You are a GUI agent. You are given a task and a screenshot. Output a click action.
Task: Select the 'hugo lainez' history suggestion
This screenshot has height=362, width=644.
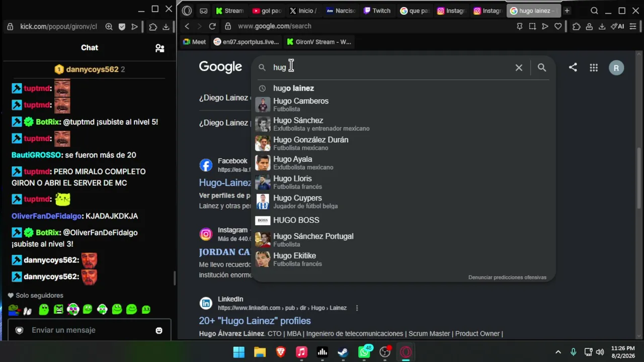[x=403, y=88]
